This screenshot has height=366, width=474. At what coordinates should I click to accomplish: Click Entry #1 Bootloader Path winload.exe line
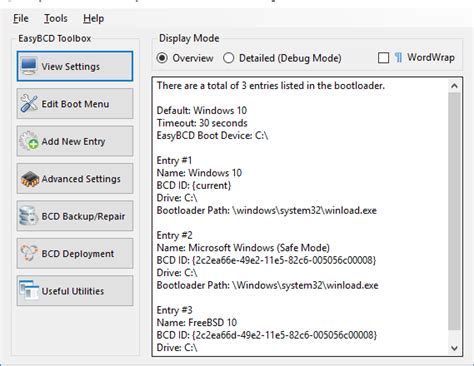267,211
